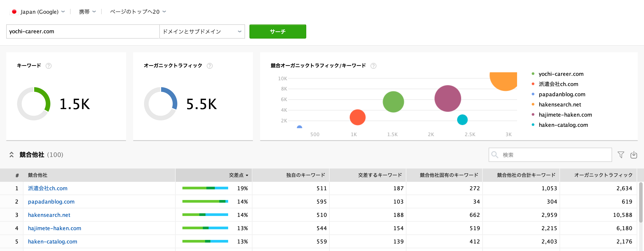Collapse the 競合他社 section with double chevron
The height and width of the screenshot is (251, 644).
pyautogui.click(x=12, y=155)
